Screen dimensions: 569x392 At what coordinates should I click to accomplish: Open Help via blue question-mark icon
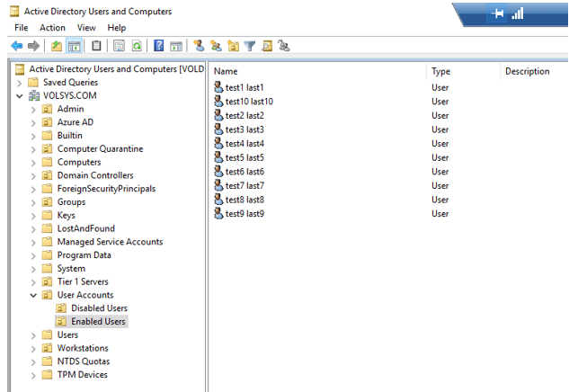click(159, 45)
